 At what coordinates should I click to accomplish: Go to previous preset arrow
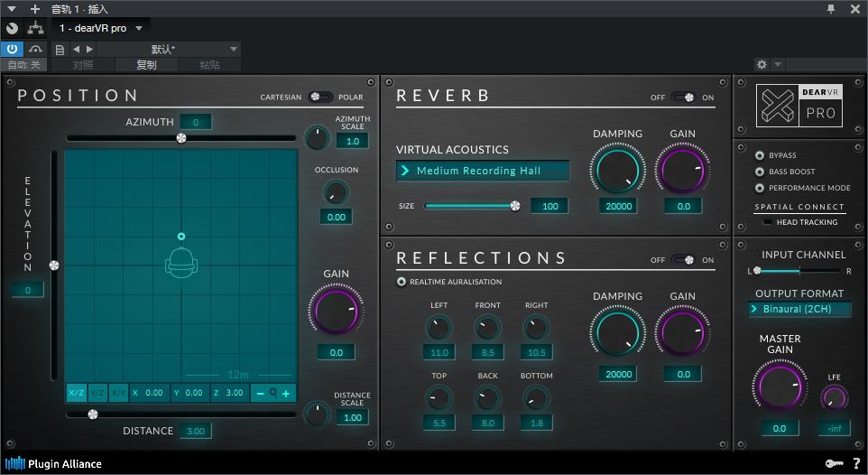coord(77,50)
